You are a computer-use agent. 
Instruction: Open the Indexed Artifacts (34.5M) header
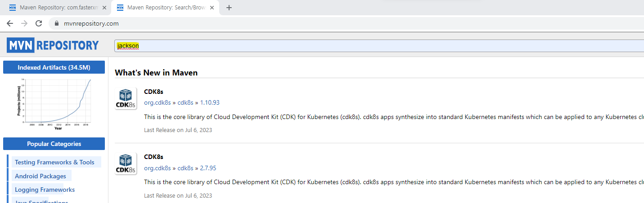[x=54, y=67]
